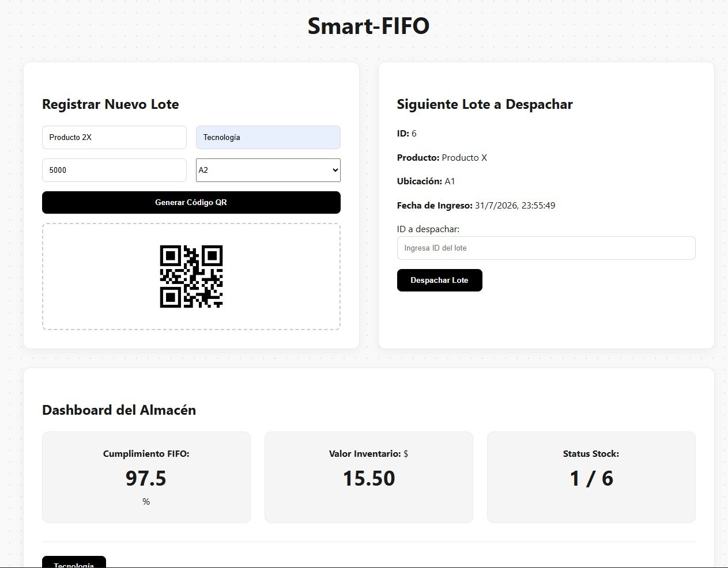The height and width of the screenshot is (568, 728).
Task: Click the product name field containing Producto 2X
Action: coord(114,137)
